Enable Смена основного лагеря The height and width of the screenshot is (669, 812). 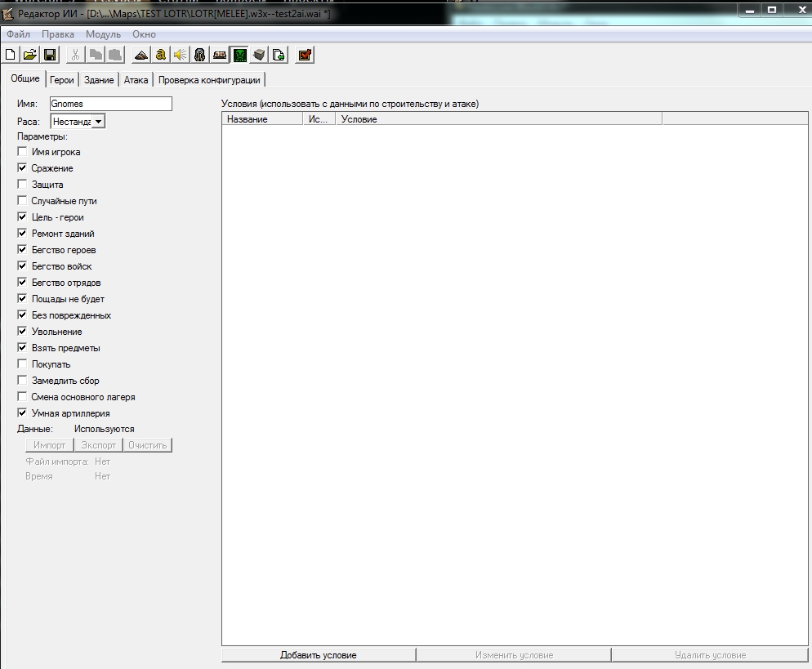[x=22, y=397]
